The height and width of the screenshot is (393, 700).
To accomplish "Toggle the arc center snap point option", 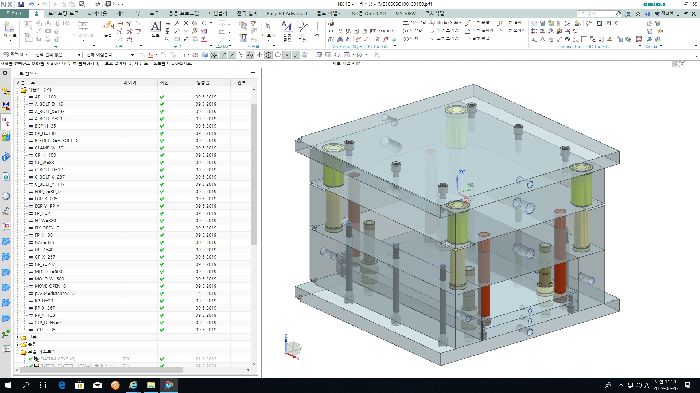I will point(268,55).
